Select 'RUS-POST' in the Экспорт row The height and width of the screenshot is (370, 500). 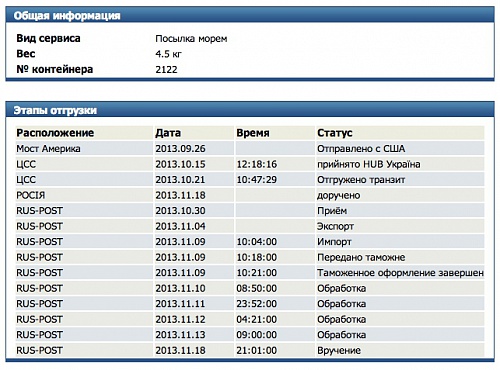click(x=39, y=226)
